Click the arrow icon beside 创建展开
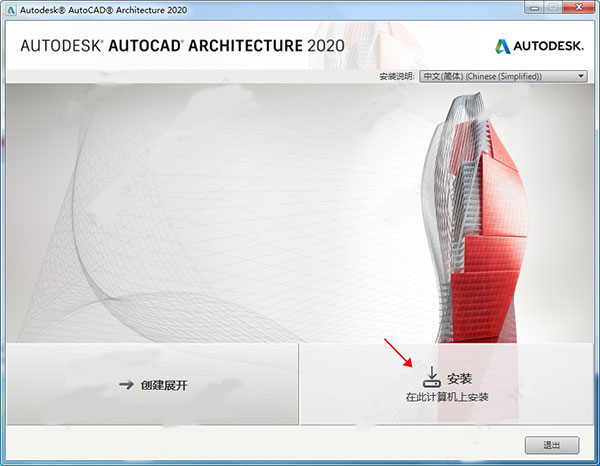The image size is (600, 466). [x=126, y=385]
